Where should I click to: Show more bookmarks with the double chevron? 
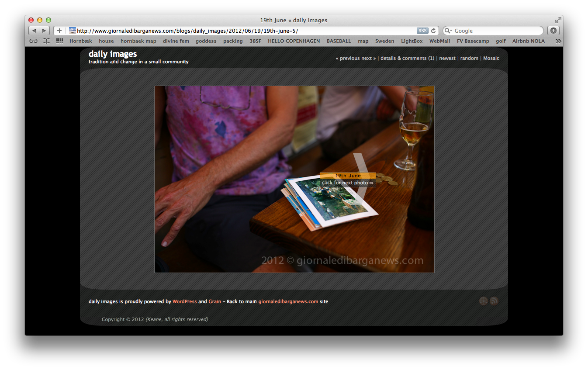click(x=558, y=41)
